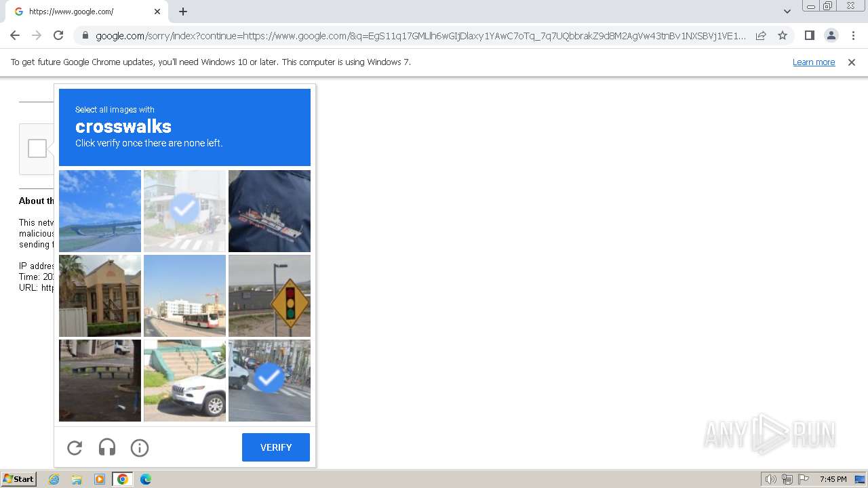Toggle the Chrome side panel
868x488 pixels.
click(809, 35)
